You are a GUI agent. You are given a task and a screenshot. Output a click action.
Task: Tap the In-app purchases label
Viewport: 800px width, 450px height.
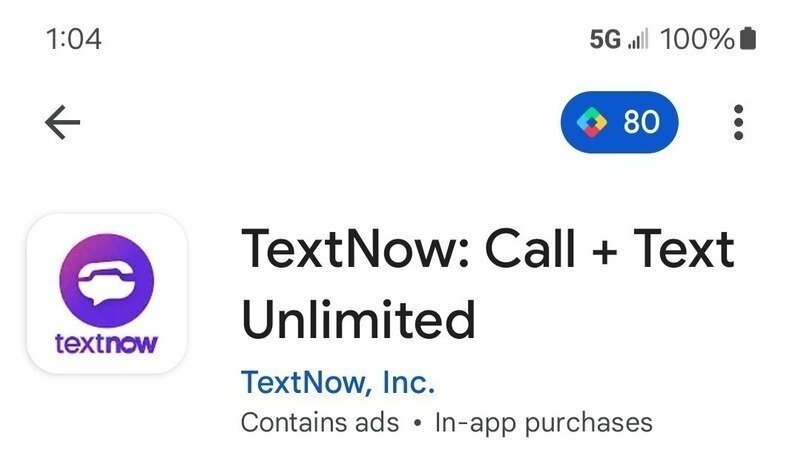[x=543, y=422]
